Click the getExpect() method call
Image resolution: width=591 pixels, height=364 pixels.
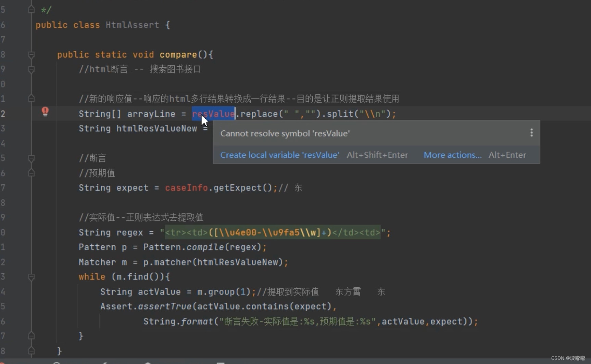tap(243, 188)
